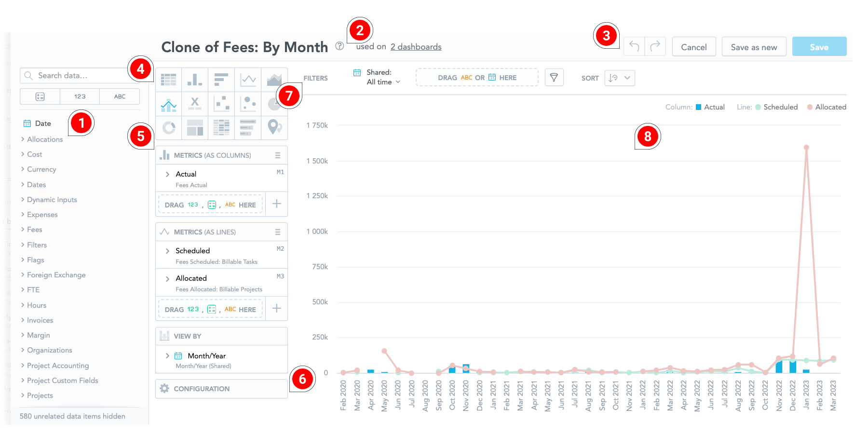Add metric with plus in Metrics as Columns

276,204
